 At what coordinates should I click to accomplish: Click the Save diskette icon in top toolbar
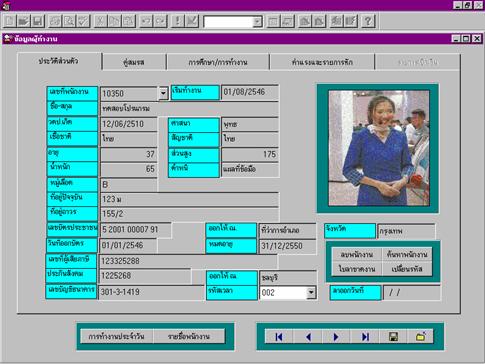pos(37,21)
